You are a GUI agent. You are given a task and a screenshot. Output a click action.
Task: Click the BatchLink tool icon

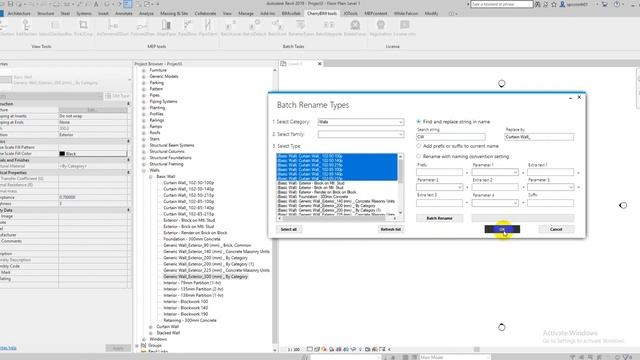(x=277, y=25)
